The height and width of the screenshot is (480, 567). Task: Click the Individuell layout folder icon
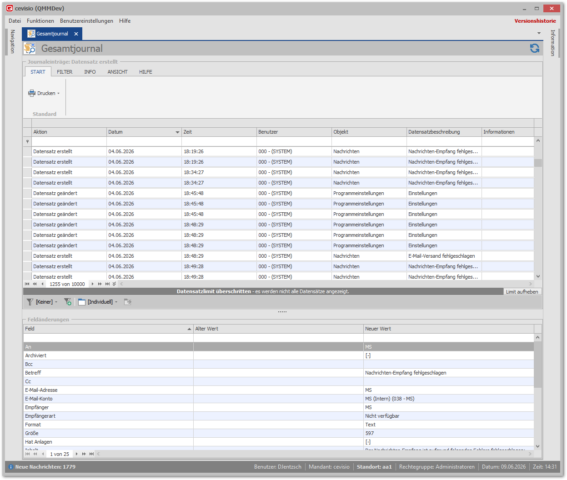[82, 302]
